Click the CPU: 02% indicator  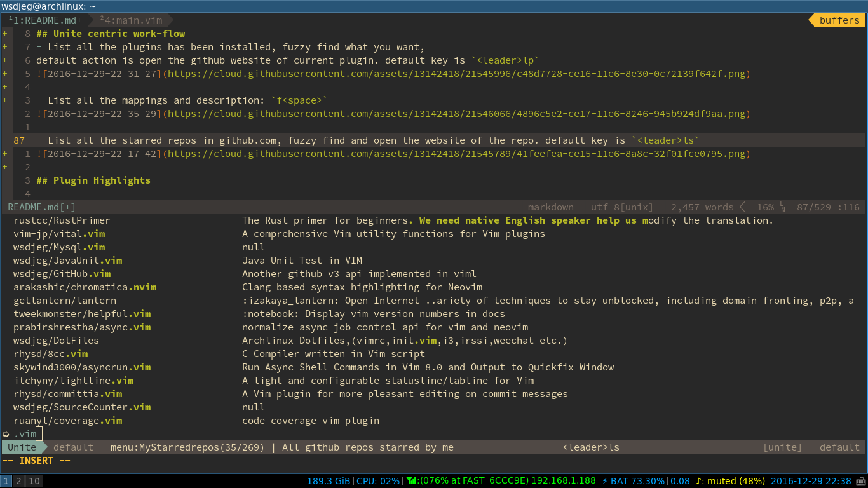[x=378, y=481]
